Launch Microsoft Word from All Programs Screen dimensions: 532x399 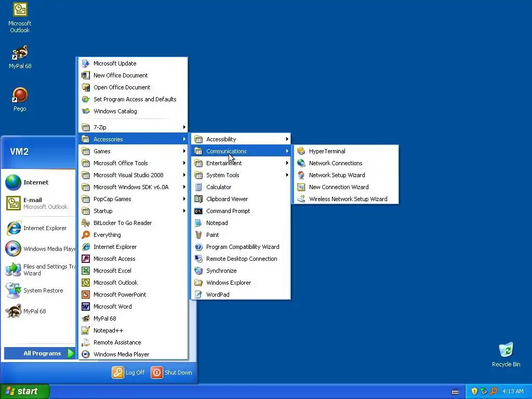click(133, 307)
